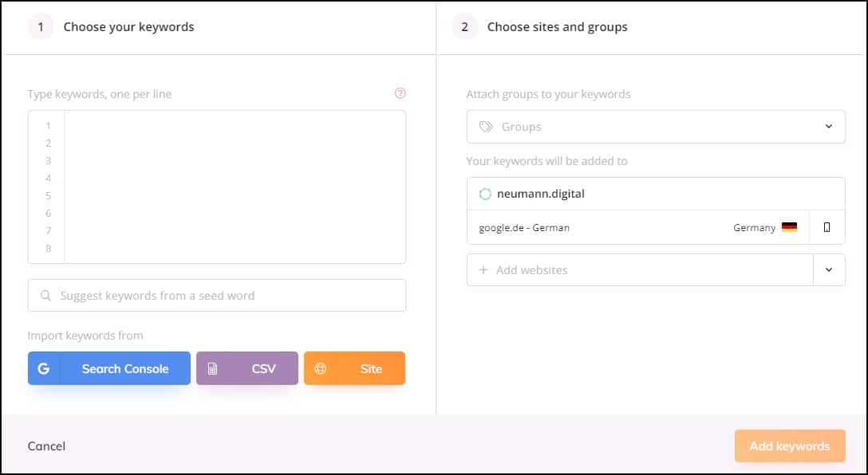Screen dimensions: 868x475
Task: Click the CSV file document icon
Action: 212,369
